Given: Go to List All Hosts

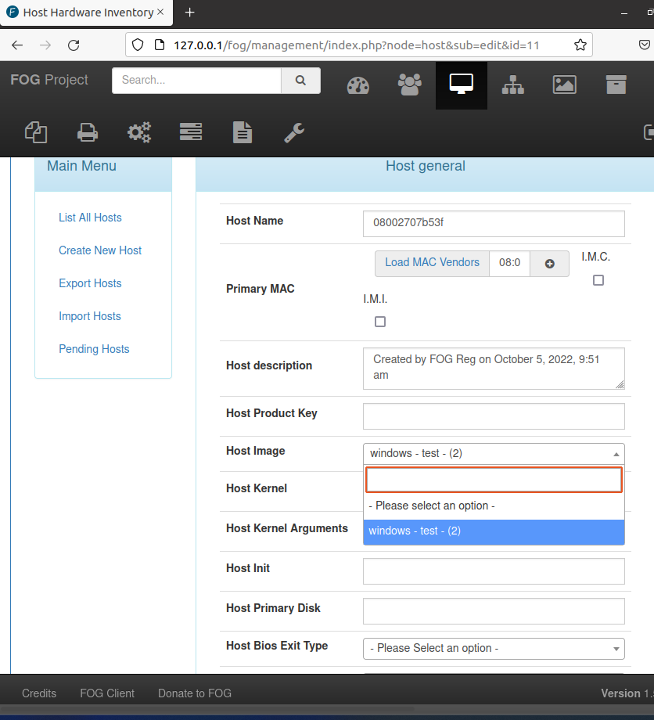Looking at the screenshot, I should [90, 218].
